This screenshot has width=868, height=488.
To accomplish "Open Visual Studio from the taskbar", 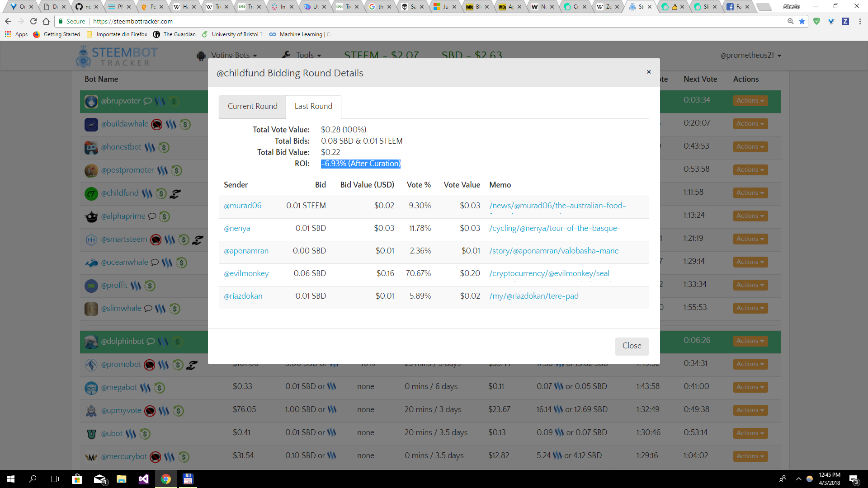I will point(144,479).
